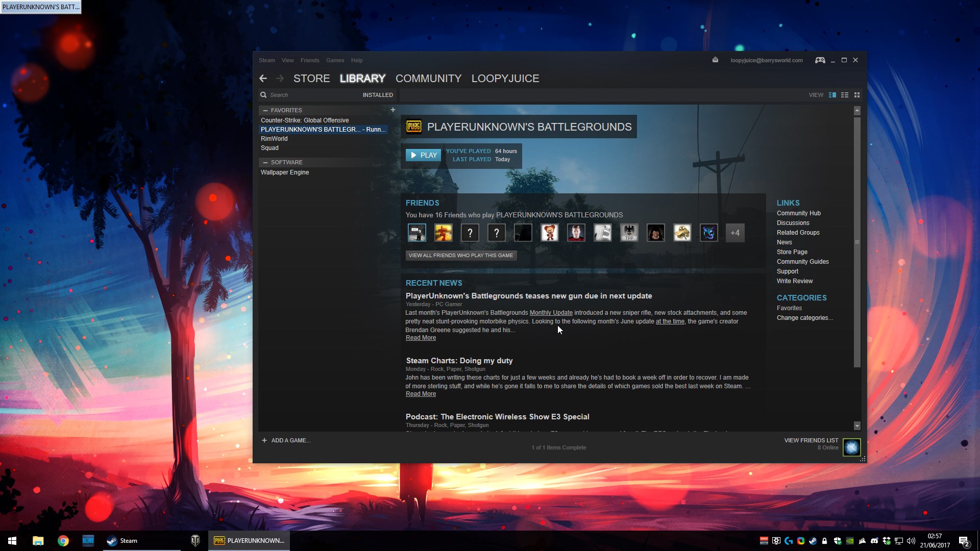
Task: Click the scrollbar down arrow in the game details
Action: [x=857, y=425]
